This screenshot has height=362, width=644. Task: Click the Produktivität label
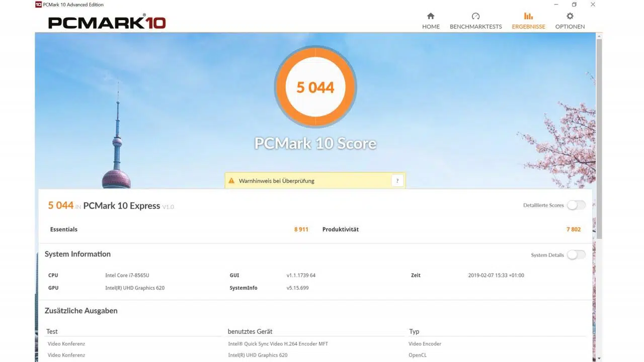[341, 229]
